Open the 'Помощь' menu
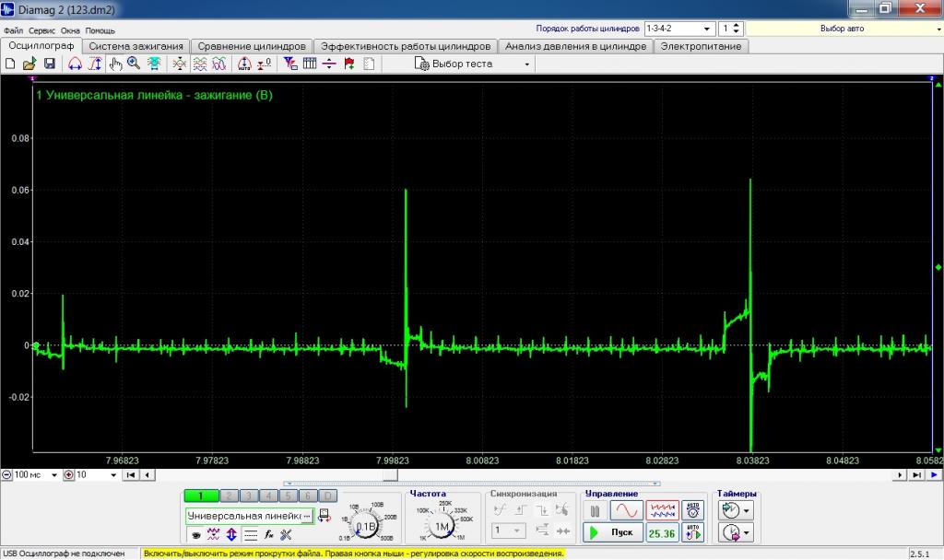The height and width of the screenshot is (560, 944). click(x=100, y=30)
